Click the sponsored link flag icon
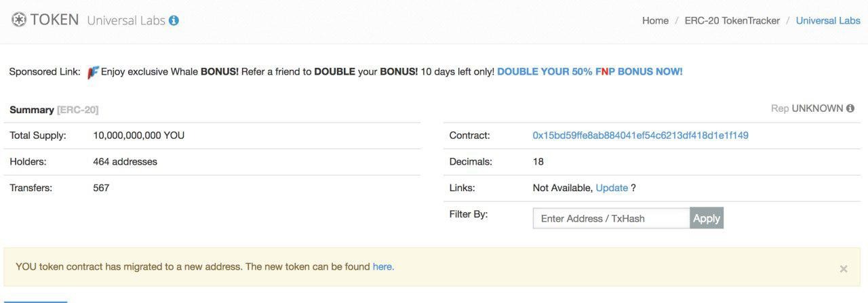The height and width of the screenshot is (303, 868). 93,72
